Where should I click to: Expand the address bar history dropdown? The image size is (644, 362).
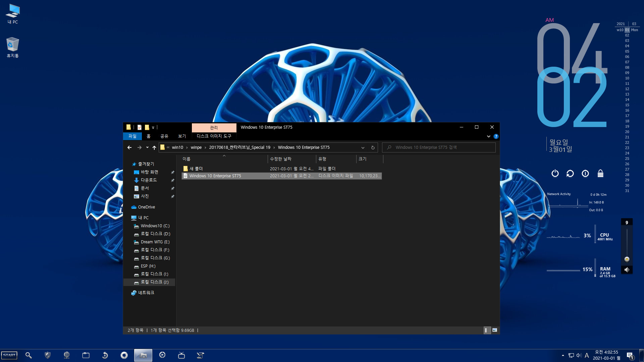coord(363,147)
